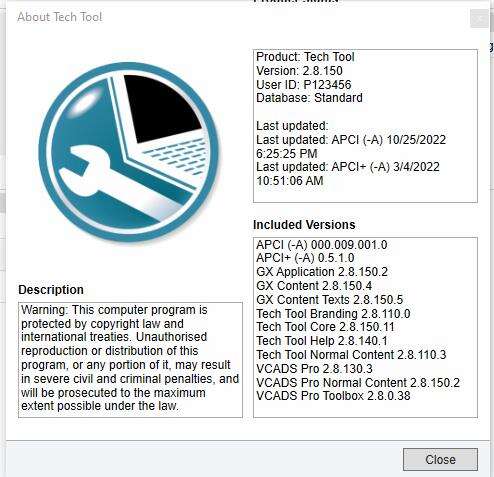Click the Close button

(x=440, y=459)
